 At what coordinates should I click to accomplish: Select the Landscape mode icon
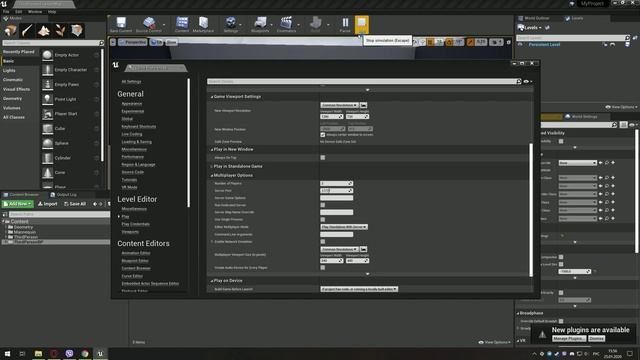click(44, 31)
